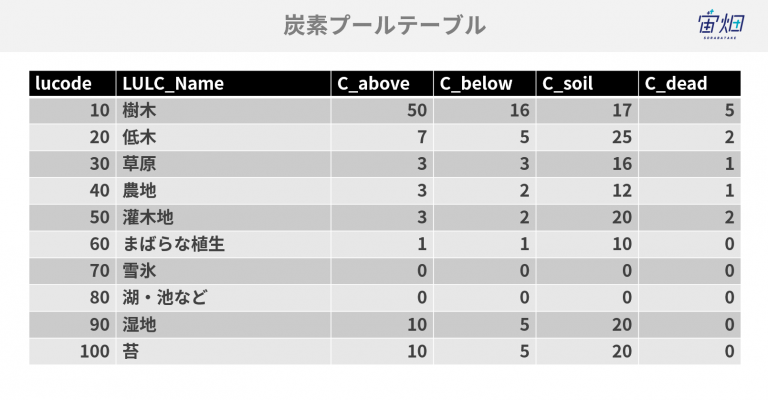Image resolution: width=768 pixels, height=400 pixels.
Task: Click the slide title 炭素プールテーブル
Action: [384, 25]
